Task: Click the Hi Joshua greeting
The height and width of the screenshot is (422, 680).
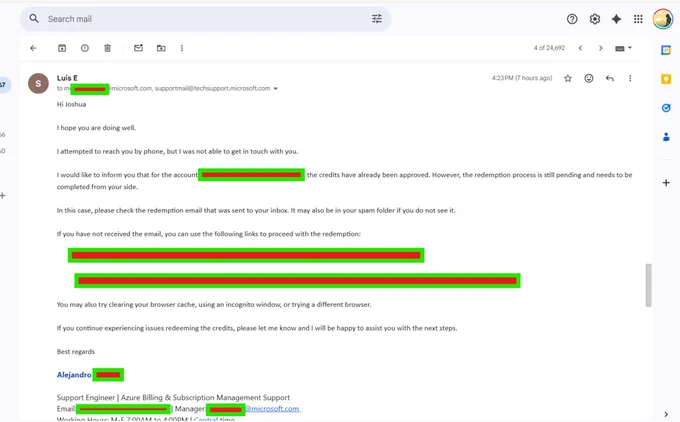Action: coord(72,104)
